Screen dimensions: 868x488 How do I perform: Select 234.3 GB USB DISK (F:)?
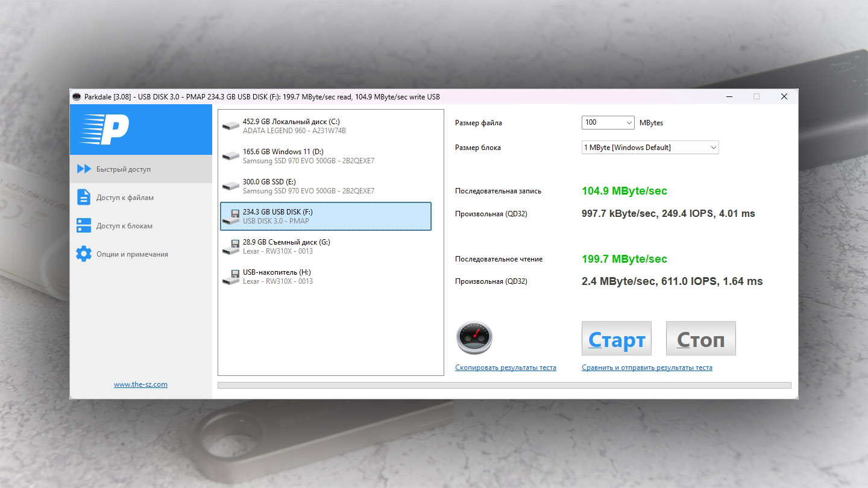(x=326, y=216)
